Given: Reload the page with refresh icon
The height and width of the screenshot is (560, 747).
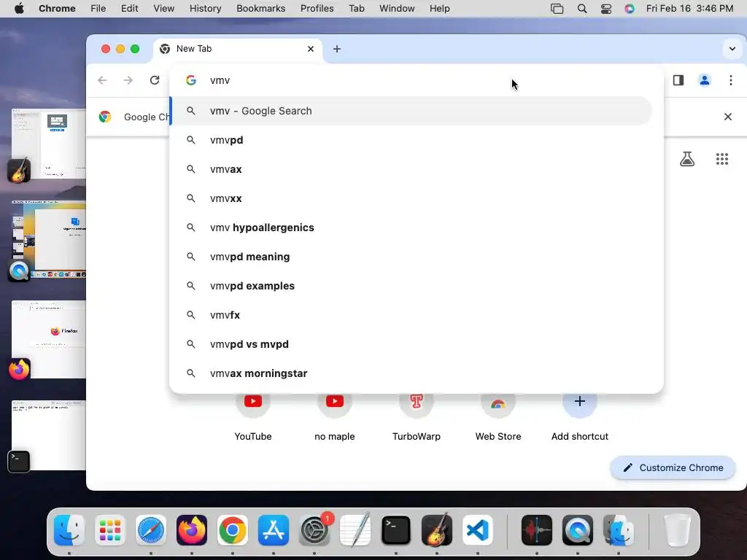Looking at the screenshot, I should (x=155, y=80).
